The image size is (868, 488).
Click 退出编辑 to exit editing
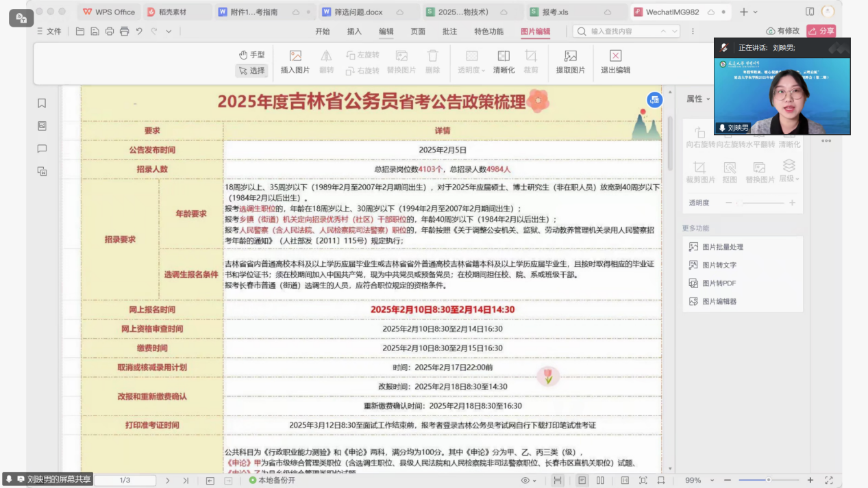615,62
